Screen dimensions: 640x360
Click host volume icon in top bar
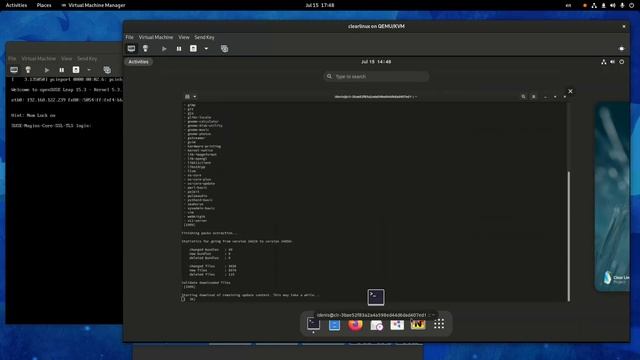click(x=613, y=5)
